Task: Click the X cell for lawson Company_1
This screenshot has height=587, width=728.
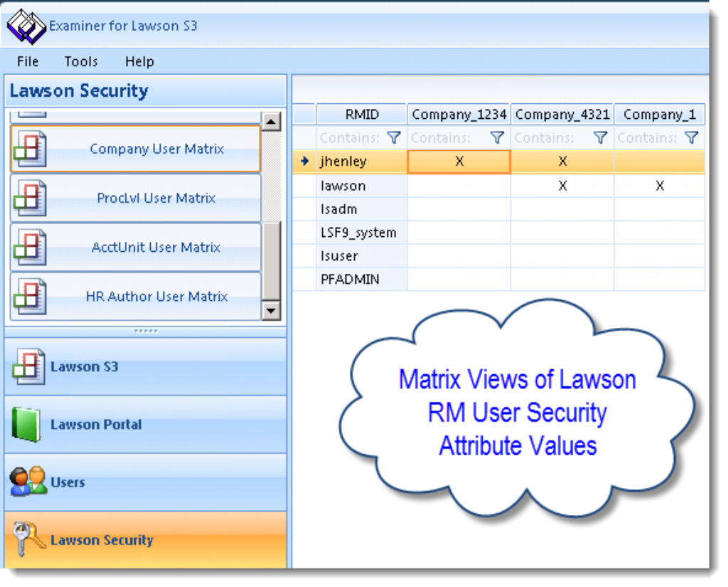Action: tap(659, 186)
